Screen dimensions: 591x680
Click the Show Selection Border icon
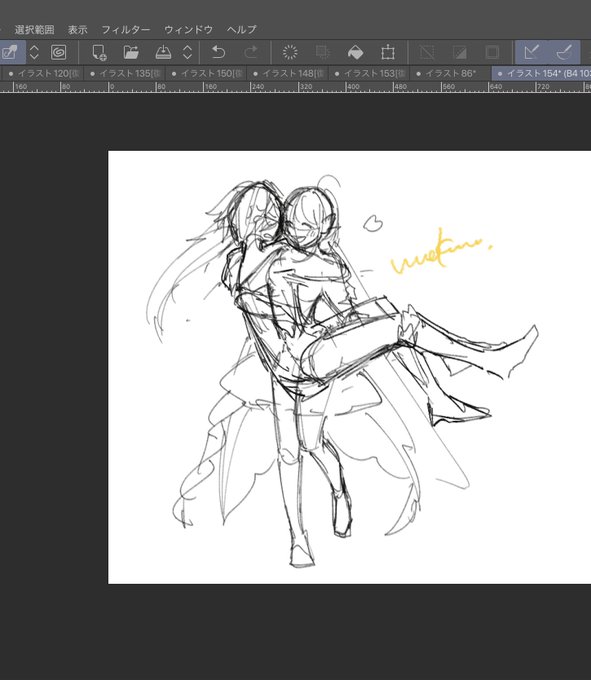coord(492,52)
